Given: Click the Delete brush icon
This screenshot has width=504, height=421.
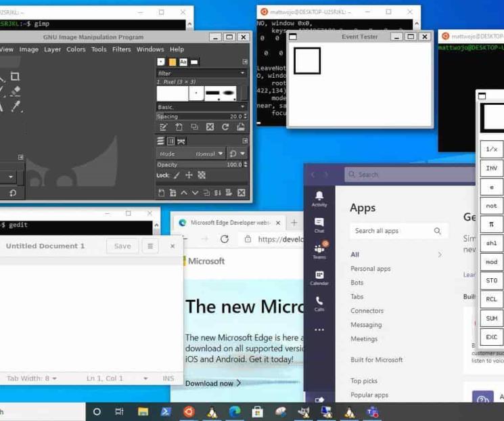Looking at the screenshot, I should (x=210, y=127).
